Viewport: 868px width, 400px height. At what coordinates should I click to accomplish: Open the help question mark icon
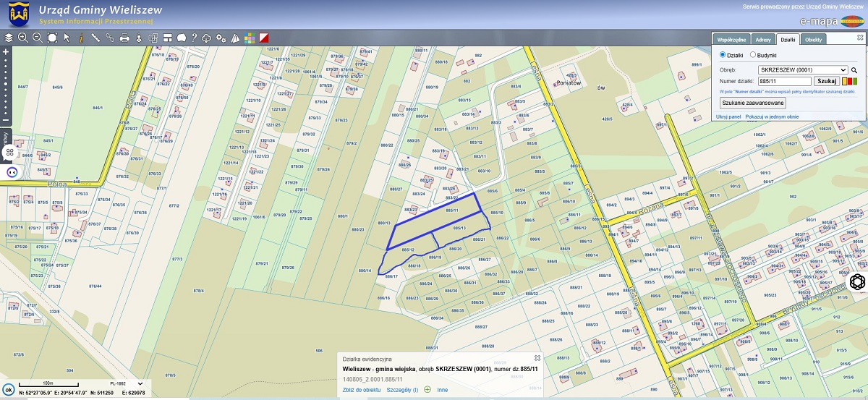point(194,38)
